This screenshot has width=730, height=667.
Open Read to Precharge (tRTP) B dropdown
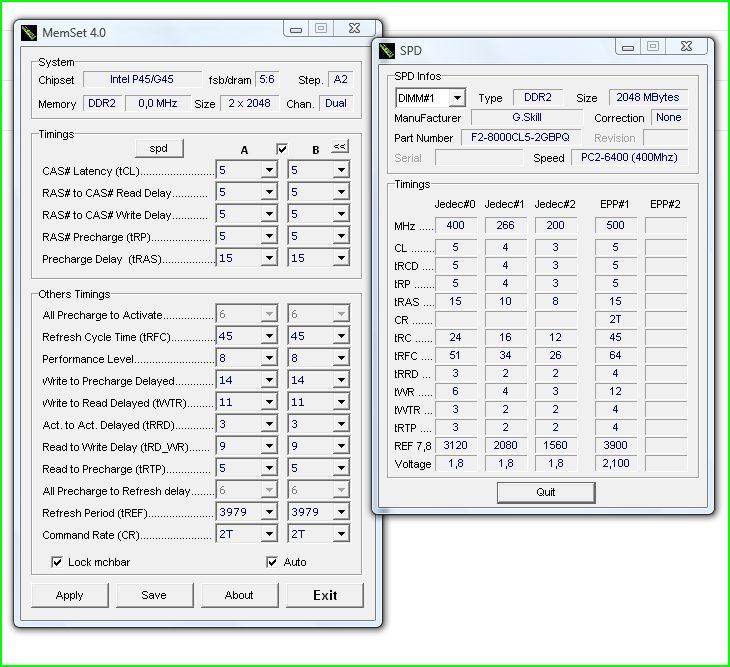click(341, 468)
